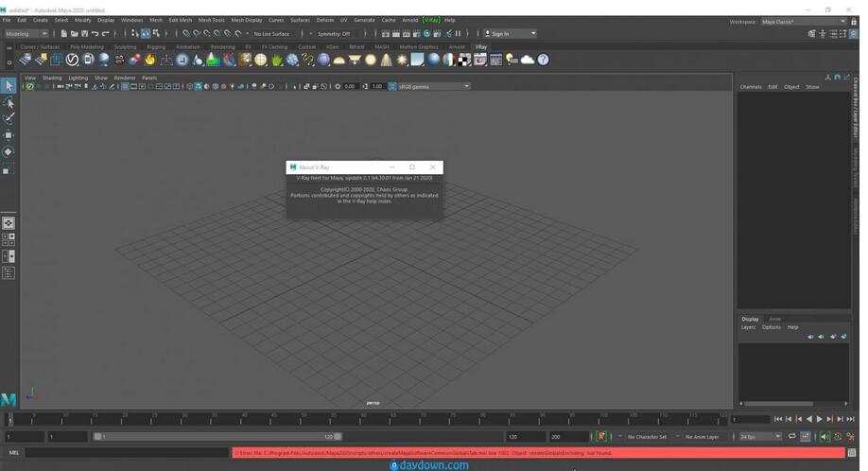Open the 24 fps frame rate dropdown
The image size is (868, 471).
point(760,437)
